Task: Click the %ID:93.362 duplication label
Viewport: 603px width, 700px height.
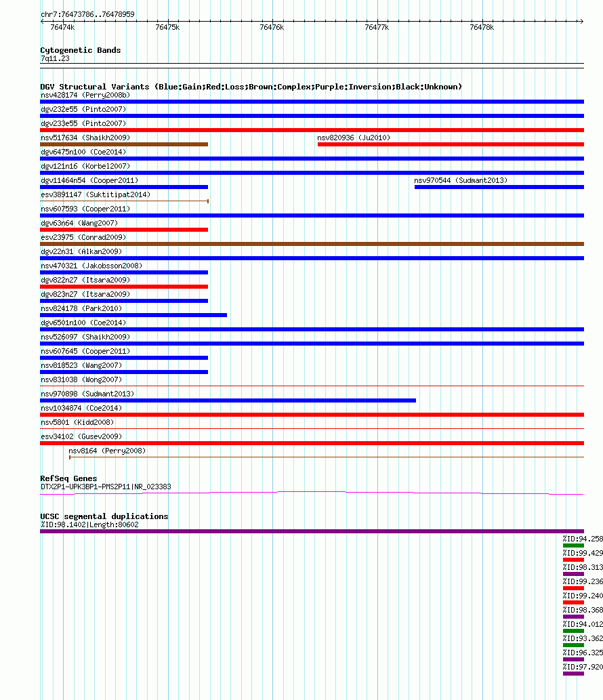Action: click(583, 639)
